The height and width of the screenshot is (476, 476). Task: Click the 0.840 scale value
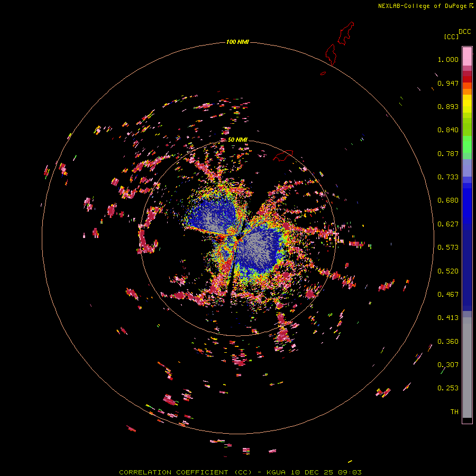tap(448, 130)
